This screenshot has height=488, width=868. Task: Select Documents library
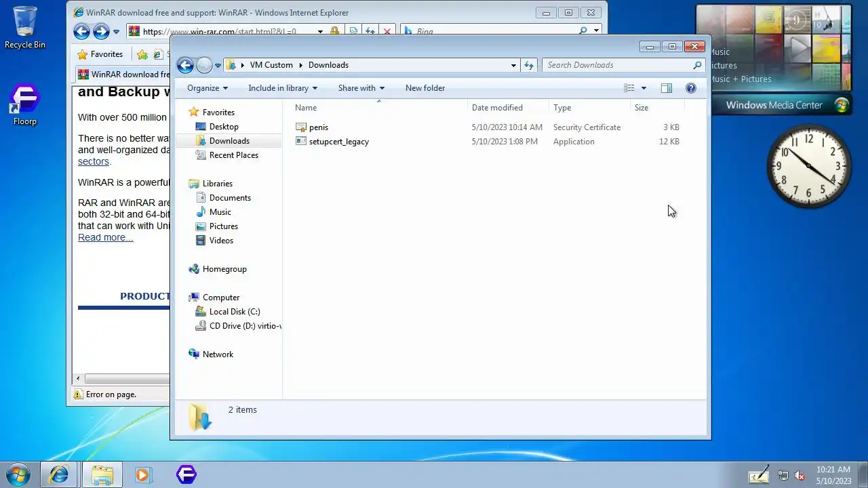230,198
